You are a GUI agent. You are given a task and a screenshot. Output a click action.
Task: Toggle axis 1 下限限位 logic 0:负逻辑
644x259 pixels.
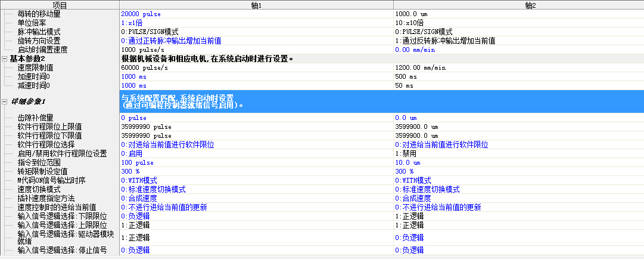[x=256, y=216]
